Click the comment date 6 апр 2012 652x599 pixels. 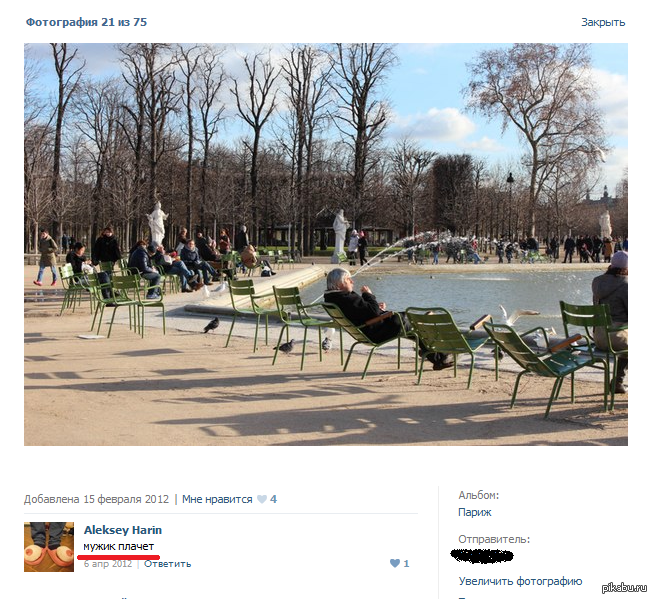click(108, 564)
